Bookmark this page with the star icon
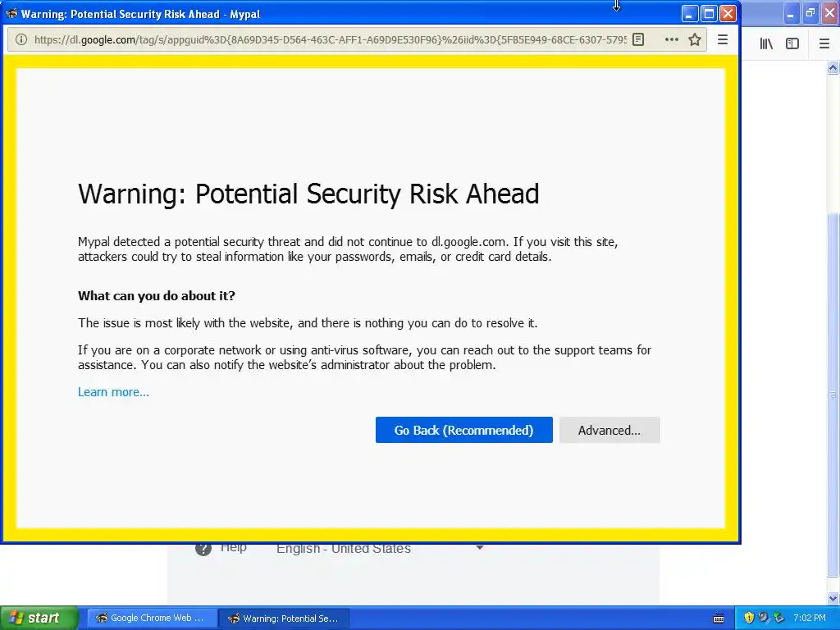This screenshot has height=630, width=840. [x=695, y=39]
